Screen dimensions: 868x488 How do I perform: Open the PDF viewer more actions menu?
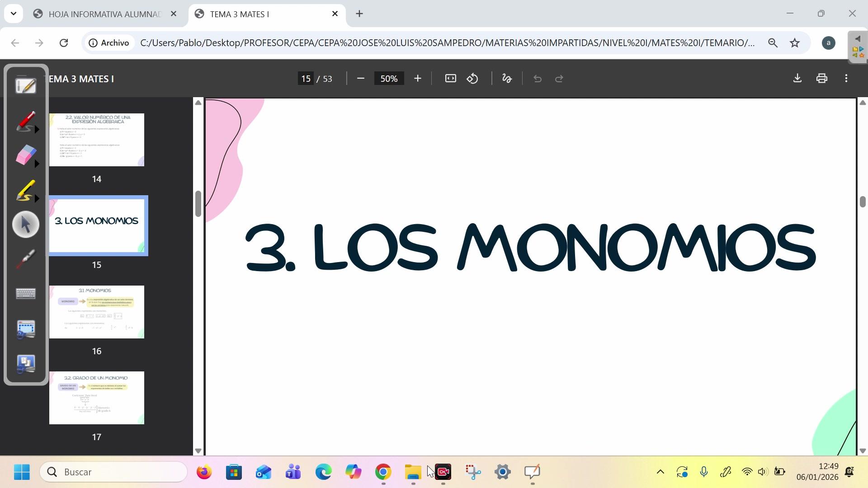coord(846,79)
